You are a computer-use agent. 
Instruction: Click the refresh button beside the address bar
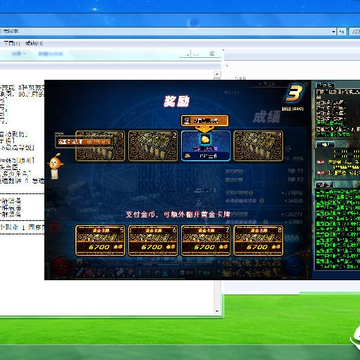pyautogui.click(x=342, y=31)
